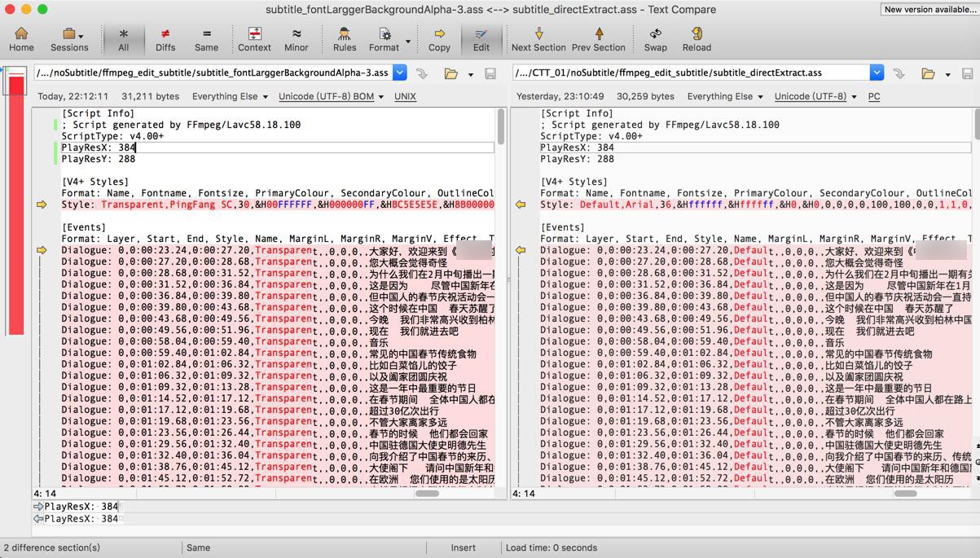Click the left pane horizontal scrollbar
The image size is (980, 558).
[427, 494]
